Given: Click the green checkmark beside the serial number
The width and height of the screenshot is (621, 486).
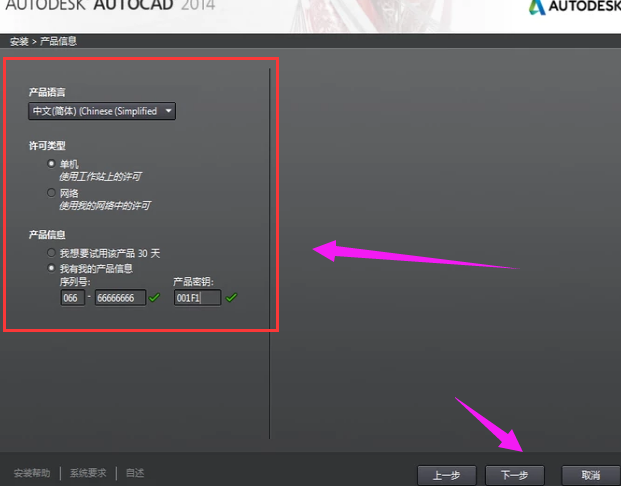Looking at the screenshot, I should 154,298.
